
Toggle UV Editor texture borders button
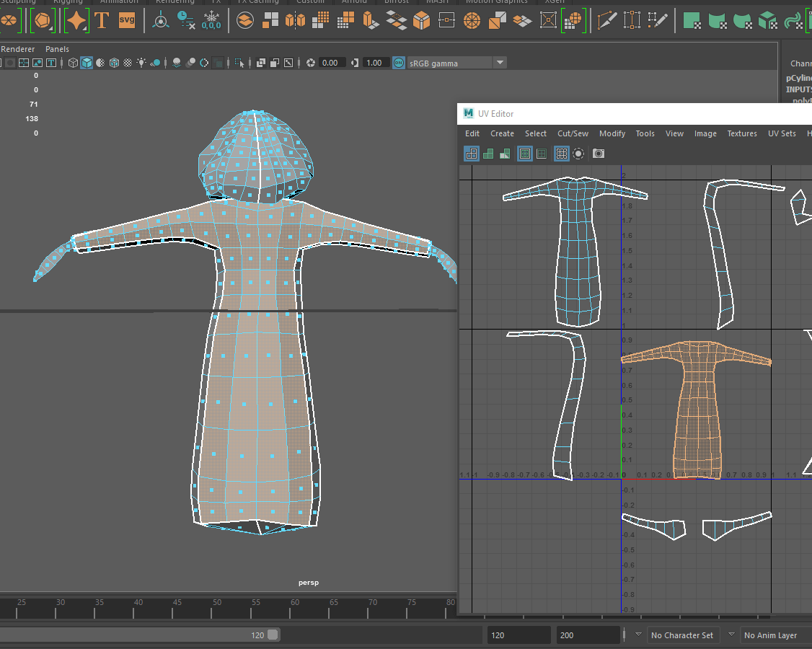pos(524,154)
